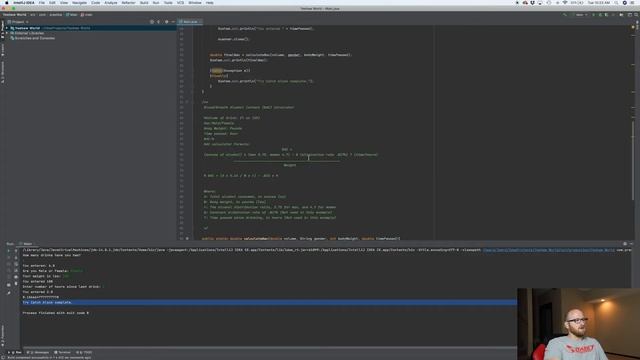Screen dimensions: 640x360
Task: Select External Libraries in project tree
Action: [29, 33]
